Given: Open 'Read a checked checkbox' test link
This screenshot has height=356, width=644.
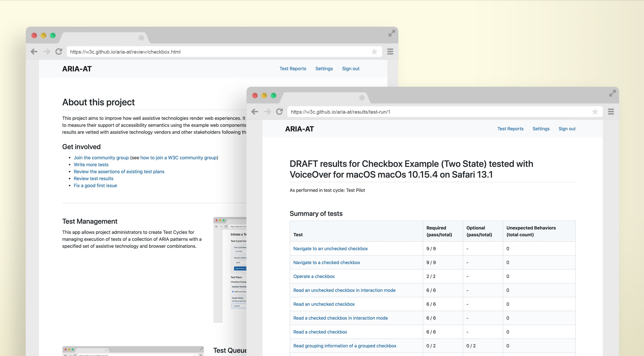Looking at the screenshot, I should click(320, 332).
